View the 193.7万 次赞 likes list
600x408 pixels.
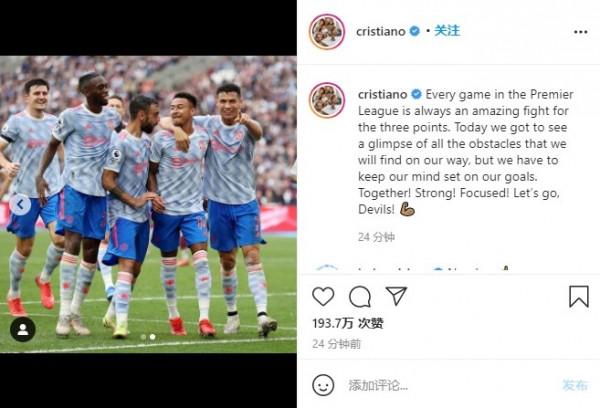tap(348, 323)
